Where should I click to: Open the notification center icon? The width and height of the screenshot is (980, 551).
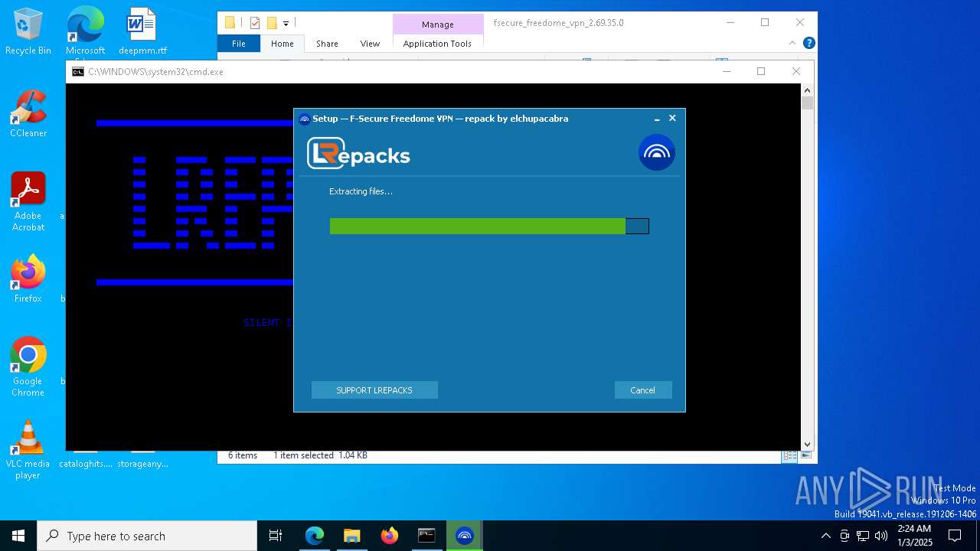[x=955, y=536]
